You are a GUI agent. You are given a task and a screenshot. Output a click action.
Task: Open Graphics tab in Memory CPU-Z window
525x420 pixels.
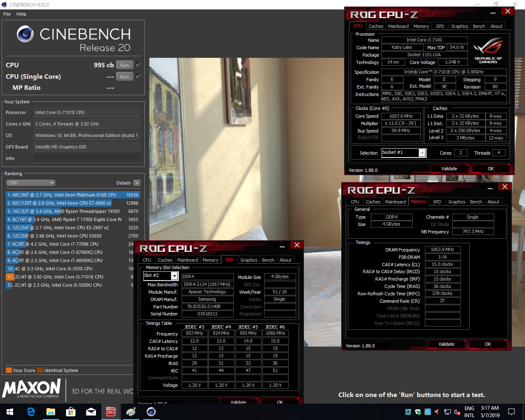coord(457,202)
